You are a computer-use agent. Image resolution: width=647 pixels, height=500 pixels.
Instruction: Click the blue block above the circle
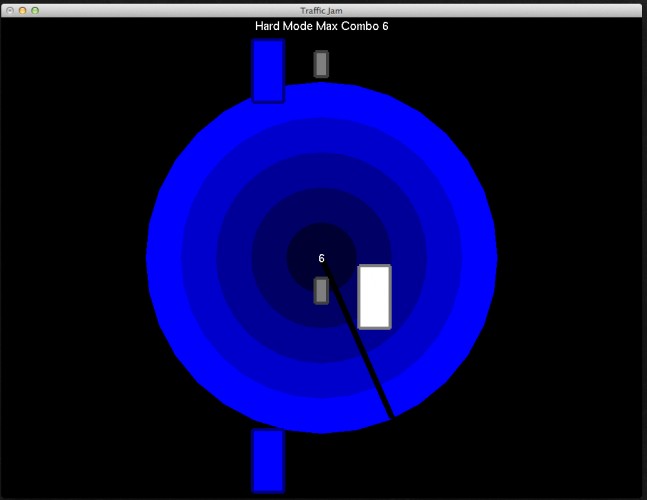(x=268, y=71)
